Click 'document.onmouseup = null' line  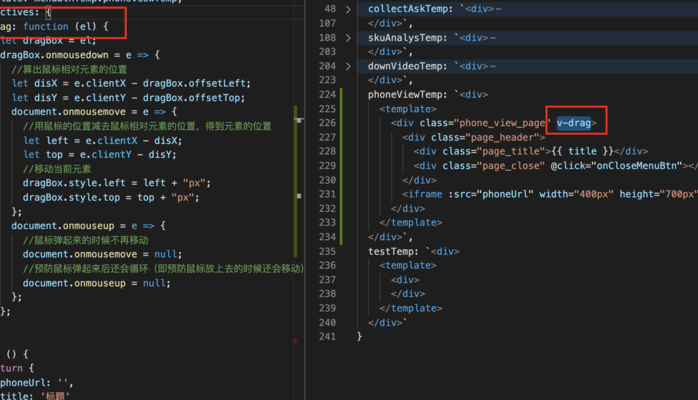97,283
